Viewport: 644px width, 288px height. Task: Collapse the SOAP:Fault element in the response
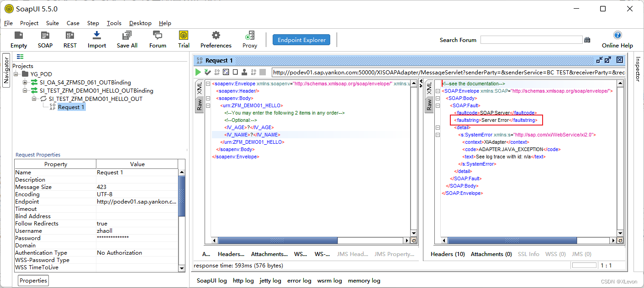438,105
